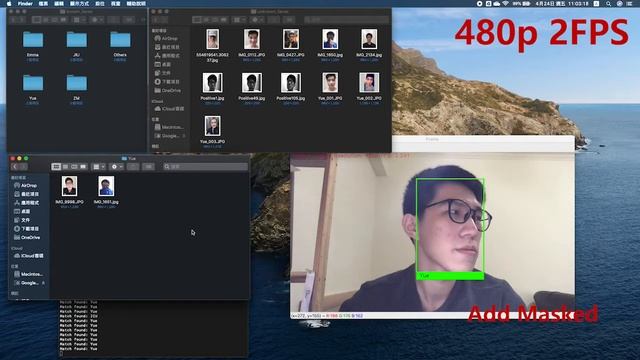The height and width of the screenshot is (360, 640).
Task: Select the 554619541 jpg file thumbnail
Action: click(x=213, y=39)
